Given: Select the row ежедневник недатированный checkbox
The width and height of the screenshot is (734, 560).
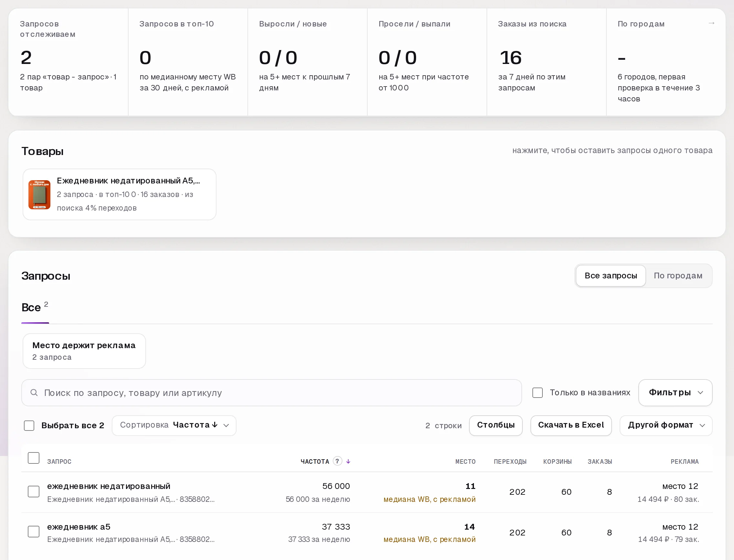Looking at the screenshot, I should point(33,491).
